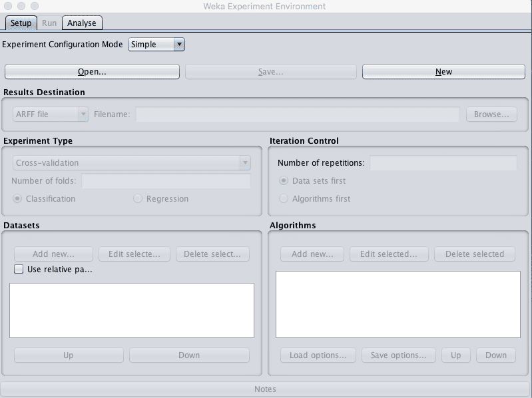Move dataset Down in Datasets panel
This screenshot has width=532, height=398.
pyautogui.click(x=189, y=355)
